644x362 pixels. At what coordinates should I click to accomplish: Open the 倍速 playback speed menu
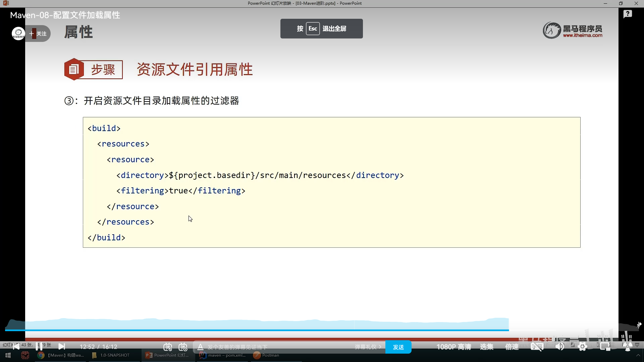512,347
